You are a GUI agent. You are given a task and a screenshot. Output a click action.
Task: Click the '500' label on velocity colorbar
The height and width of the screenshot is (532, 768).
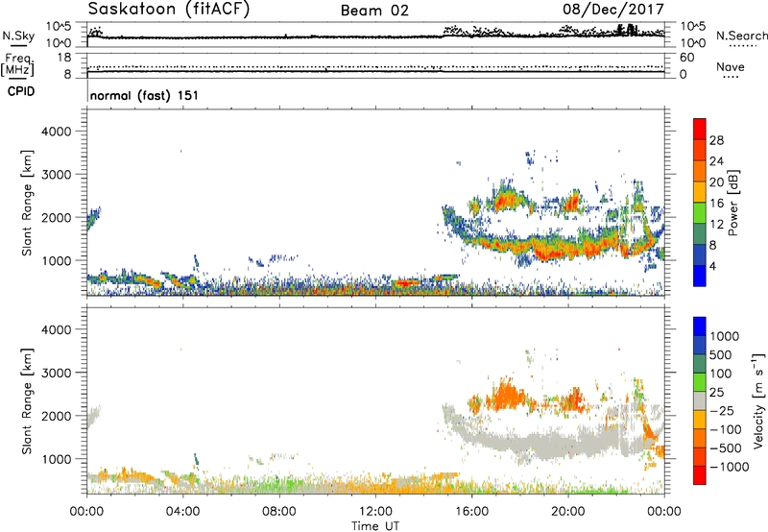click(721, 354)
